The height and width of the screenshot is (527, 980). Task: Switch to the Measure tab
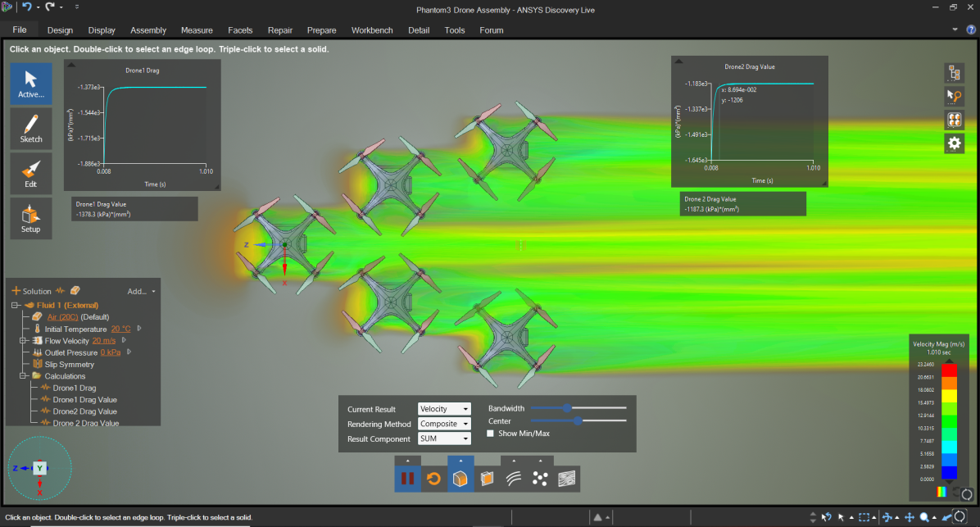[x=197, y=30]
